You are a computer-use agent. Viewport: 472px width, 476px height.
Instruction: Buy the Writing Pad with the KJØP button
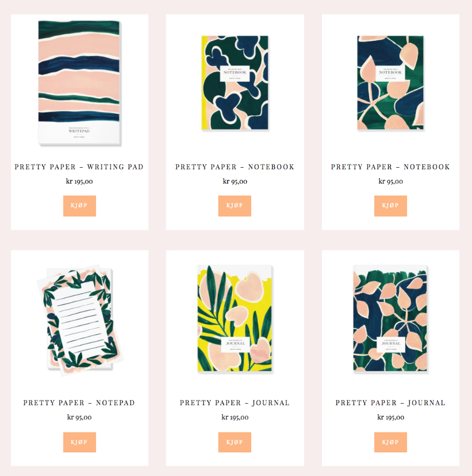80,206
